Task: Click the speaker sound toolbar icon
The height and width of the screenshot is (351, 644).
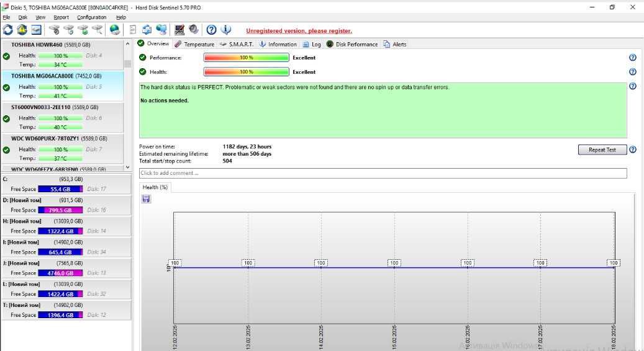Action: tap(193, 30)
